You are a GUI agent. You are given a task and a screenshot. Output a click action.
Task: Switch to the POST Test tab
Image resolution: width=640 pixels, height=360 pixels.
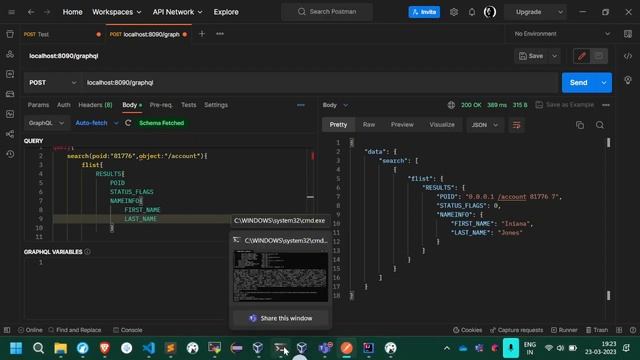point(61,34)
